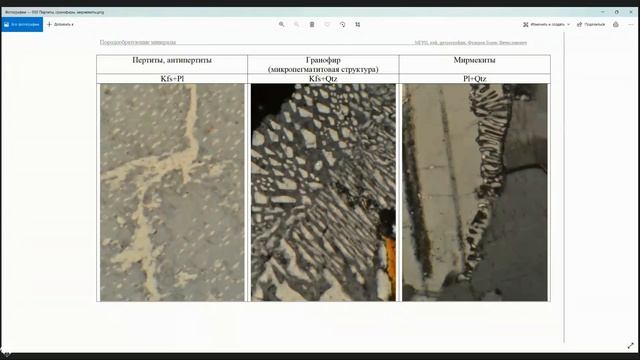The height and width of the screenshot is (360, 640).
Task: Click the "Pl+Qtz" cell label
Action: (475, 78)
